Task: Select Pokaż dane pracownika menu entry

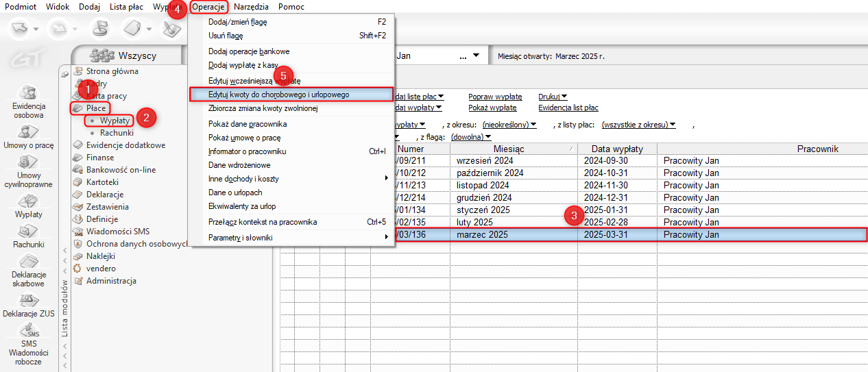Action: [291, 124]
